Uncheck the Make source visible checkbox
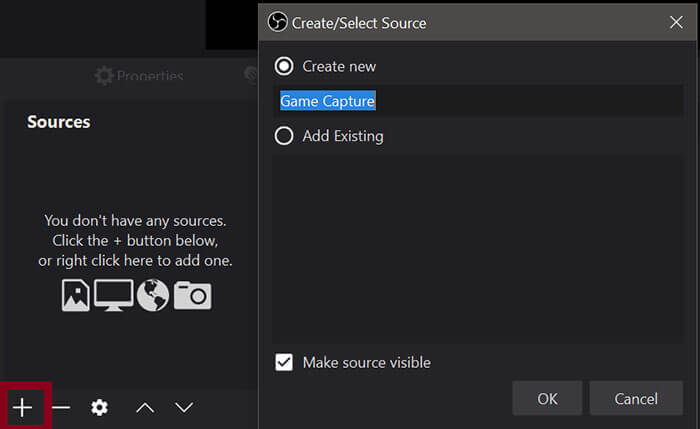700x429 pixels. [x=284, y=362]
